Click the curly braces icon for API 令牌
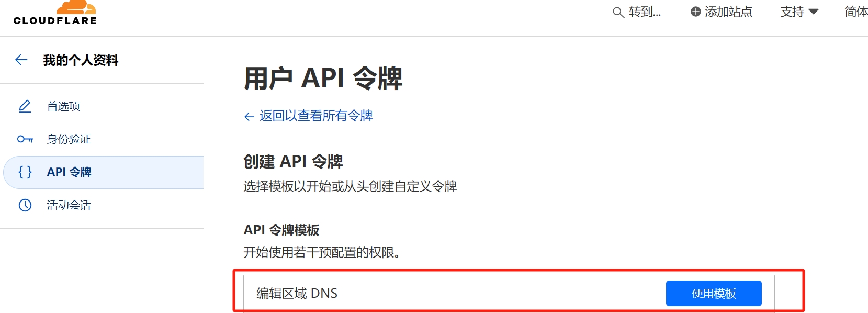 25,172
